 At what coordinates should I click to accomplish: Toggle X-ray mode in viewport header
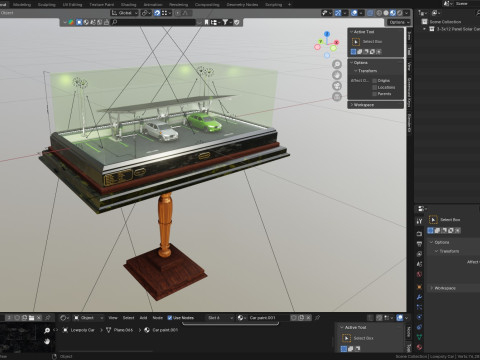[370, 13]
